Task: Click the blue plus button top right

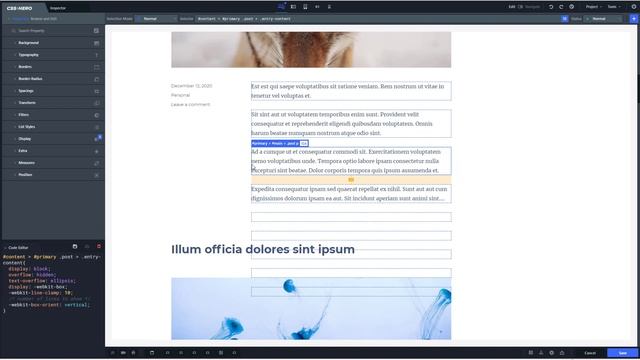Action: (633, 19)
